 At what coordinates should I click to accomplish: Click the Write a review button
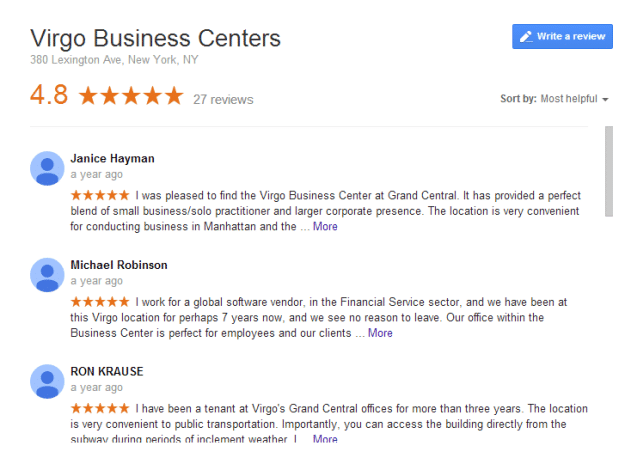562,36
